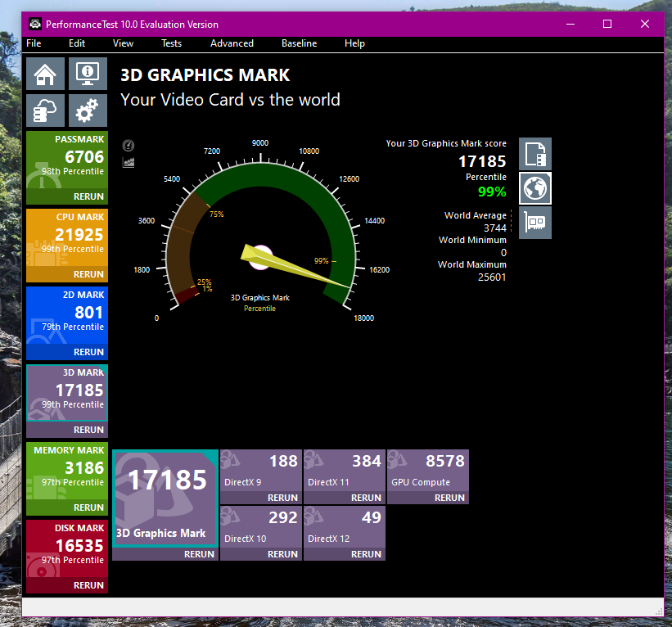
Task: Click the World Average value 3744
Action: [x=495, y=228]
